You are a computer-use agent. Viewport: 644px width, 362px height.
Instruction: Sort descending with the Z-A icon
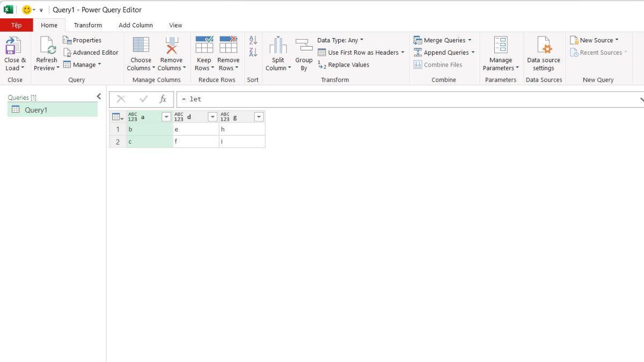253,53
